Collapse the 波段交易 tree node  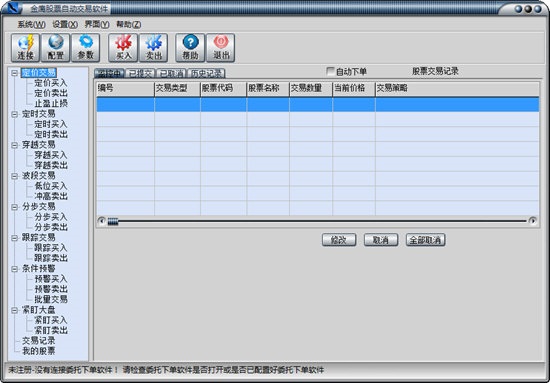click(14, 176)
